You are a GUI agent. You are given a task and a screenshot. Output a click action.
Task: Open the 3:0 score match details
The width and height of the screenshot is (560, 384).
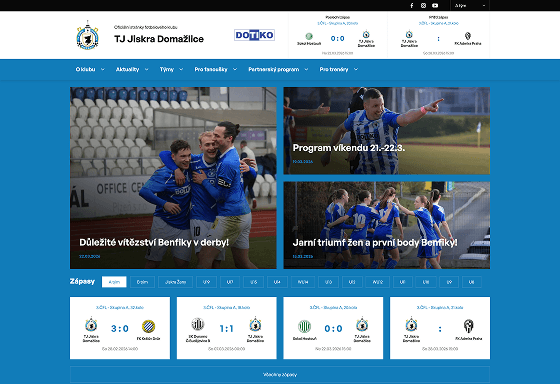pyautogui.click(x=120, y=328)
